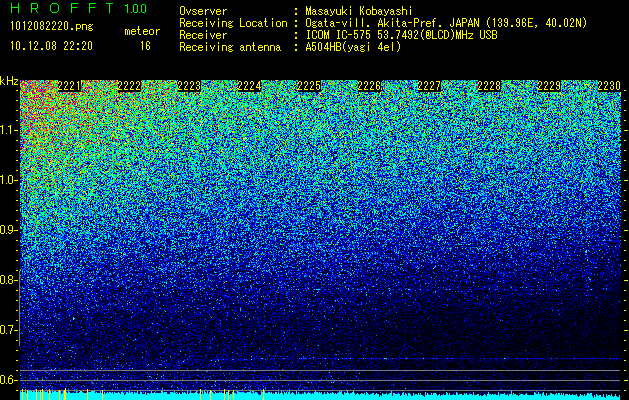Click the 0.6 frequency axis label
The image size is (629, 400).
9,380
